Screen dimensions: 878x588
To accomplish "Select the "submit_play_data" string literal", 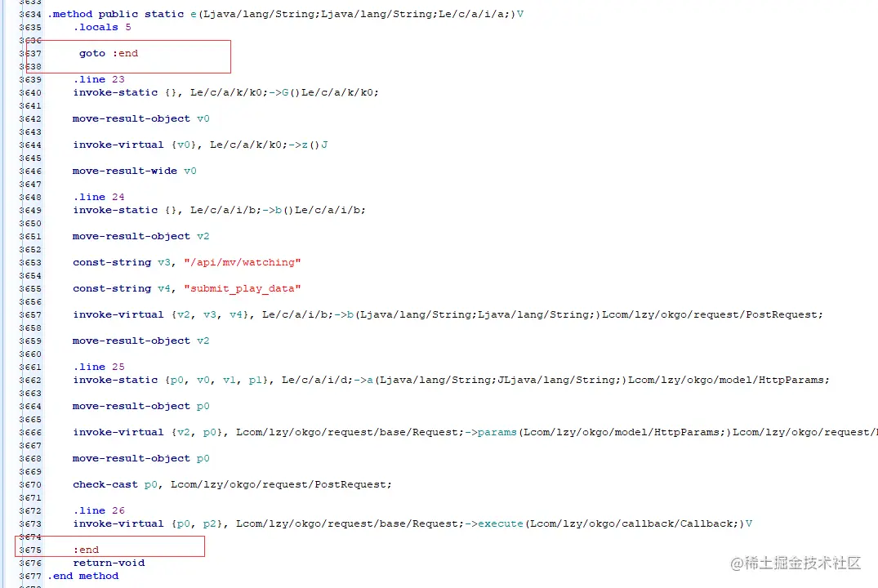I will point(243,288).
